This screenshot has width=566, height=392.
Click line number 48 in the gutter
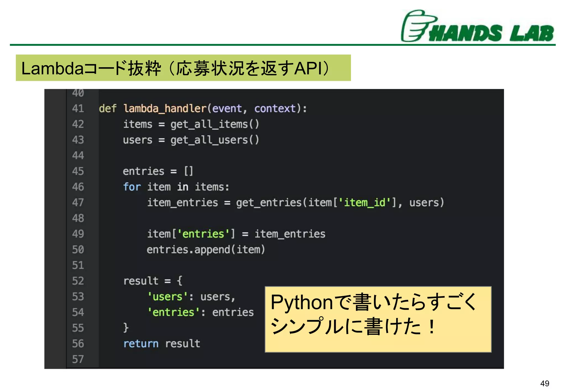[78, 218]
